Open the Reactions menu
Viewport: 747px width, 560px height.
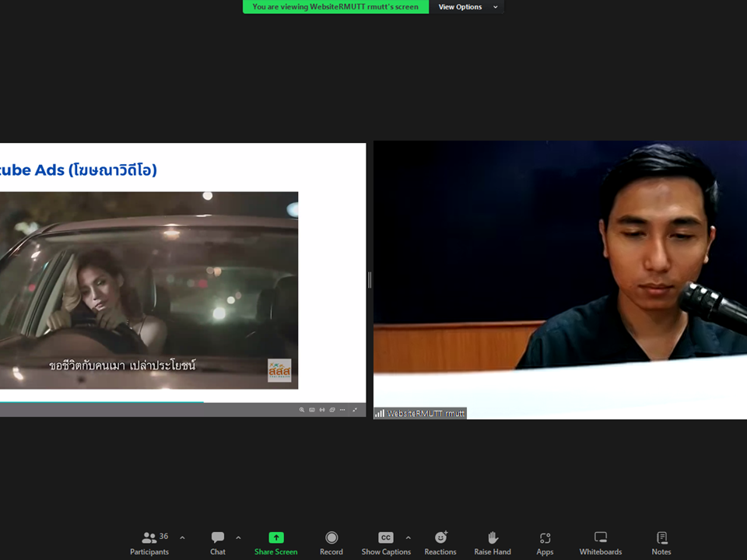pos(440,544)
